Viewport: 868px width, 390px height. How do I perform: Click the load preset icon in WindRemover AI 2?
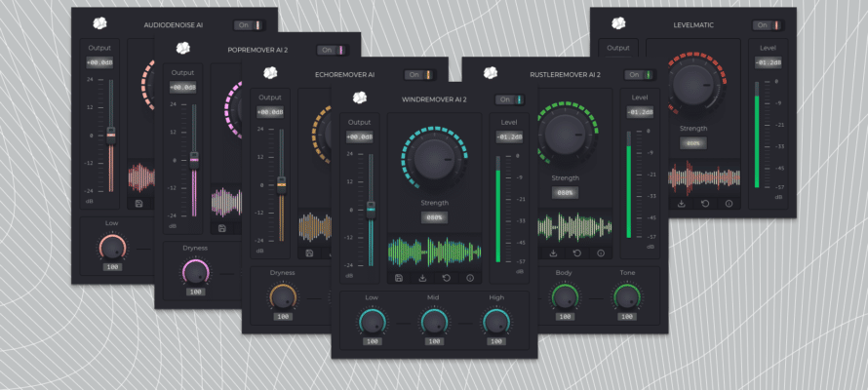(x=422, y=278)
